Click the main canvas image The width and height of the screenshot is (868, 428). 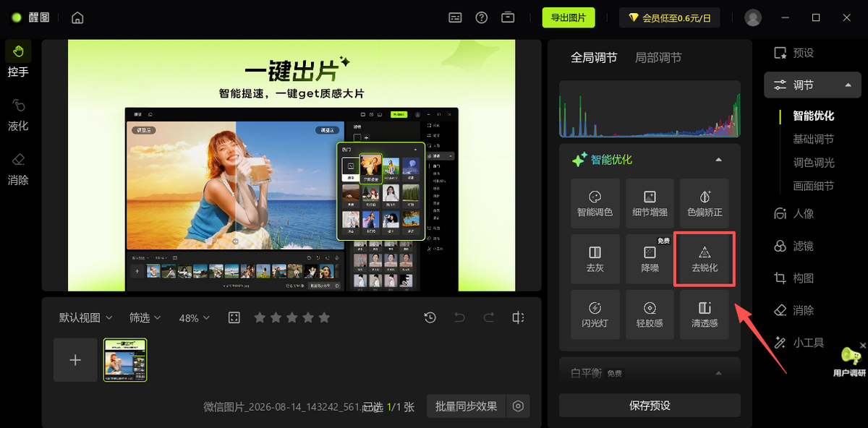pyautogui.click(x=292, y=166)
